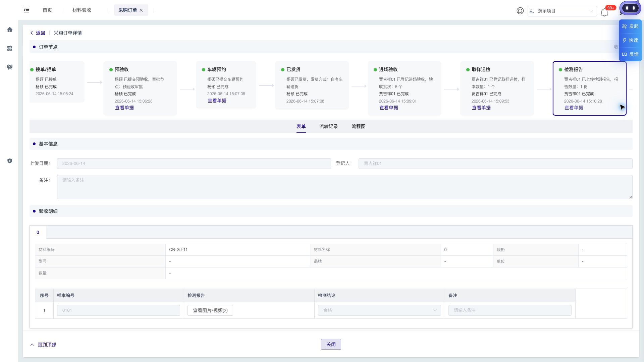Viewport: 644px width, 362px height.
Task: Click 查看单据 under 预验收 node
Action: point(124,108)
